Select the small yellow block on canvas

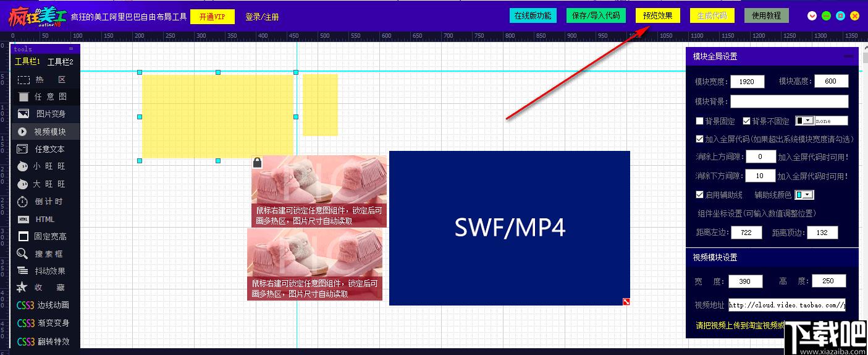pos(320,105)
